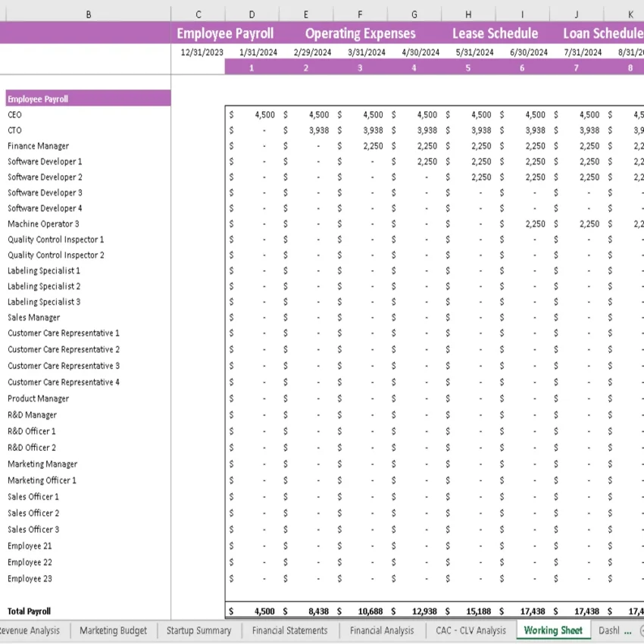Image resolution: width=644 pixels, height=644 pixels.
Task: Click the CTO row label cell
Action: point(14,130)
